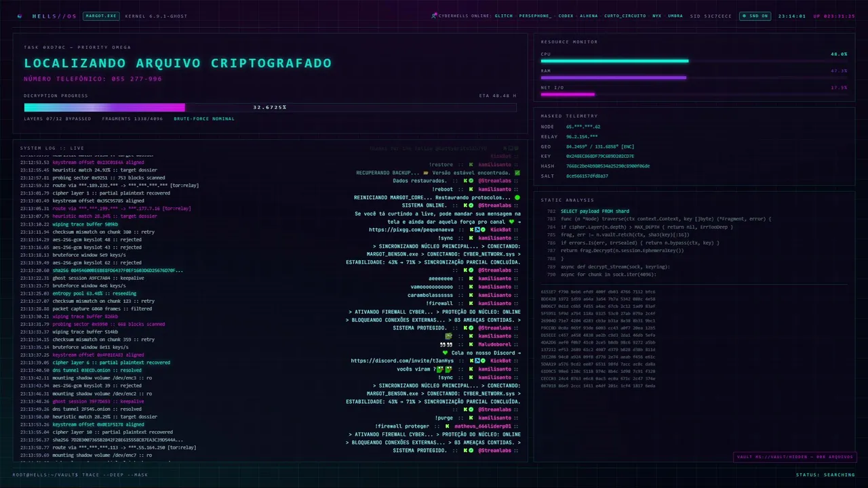This screenshot has width=868, height=488.
Task: Click the NET I/O usage bar
Action: 694,95
